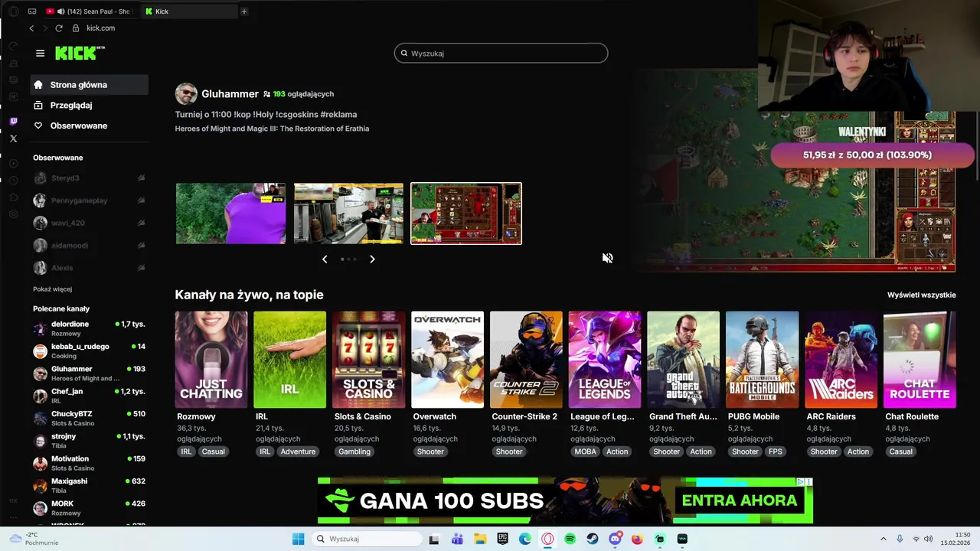This screenshot has height=551, width=980.
Task: Open the IRL category card
Action: (x=289, y=360)
